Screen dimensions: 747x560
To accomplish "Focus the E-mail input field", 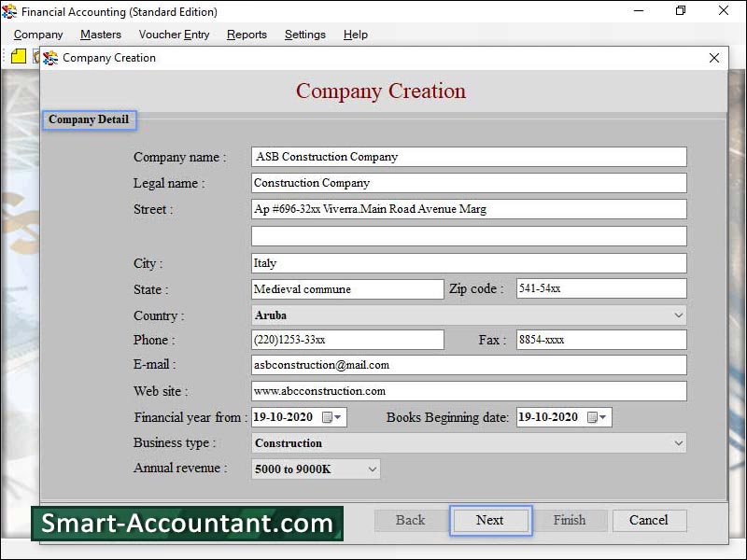I will (469, 365).
